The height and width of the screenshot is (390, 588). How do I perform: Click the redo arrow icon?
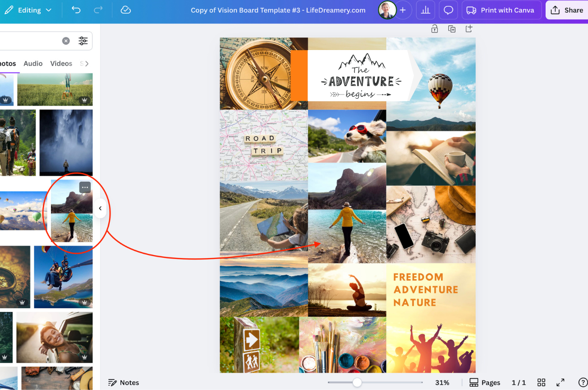(x=98, y=10)
